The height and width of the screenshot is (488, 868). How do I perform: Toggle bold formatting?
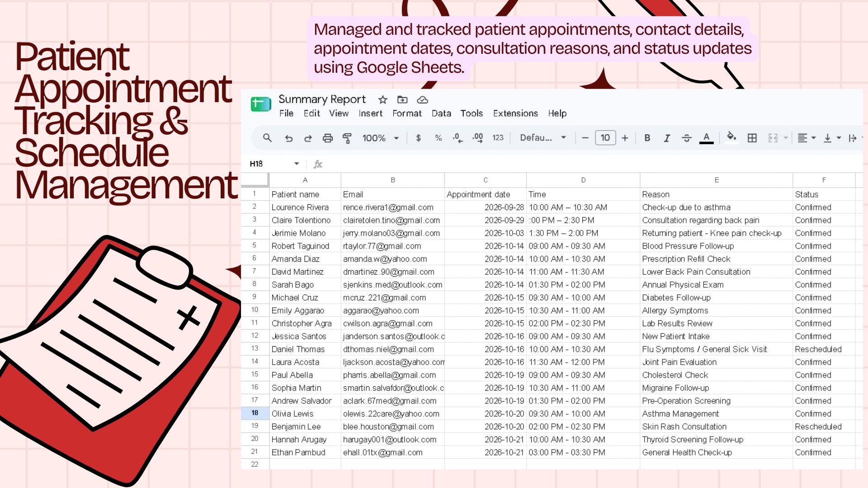(647, 138)
